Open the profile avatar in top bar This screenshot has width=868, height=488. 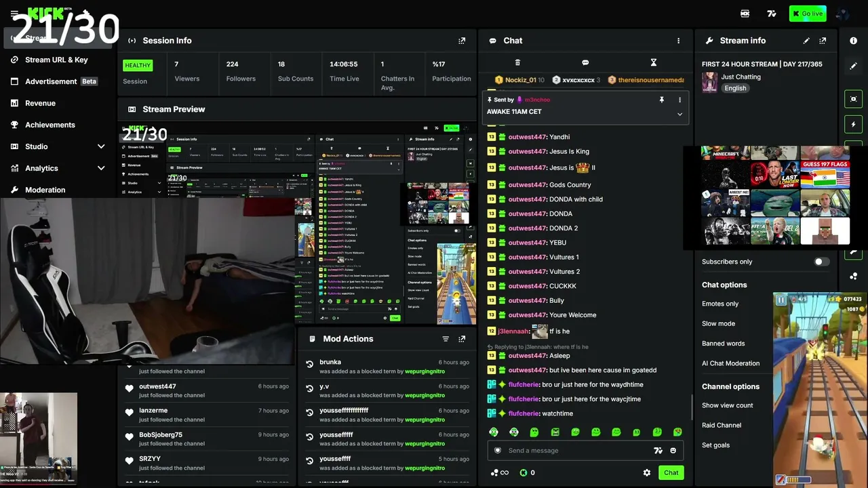pyautogui.click(x=843, y=14)
